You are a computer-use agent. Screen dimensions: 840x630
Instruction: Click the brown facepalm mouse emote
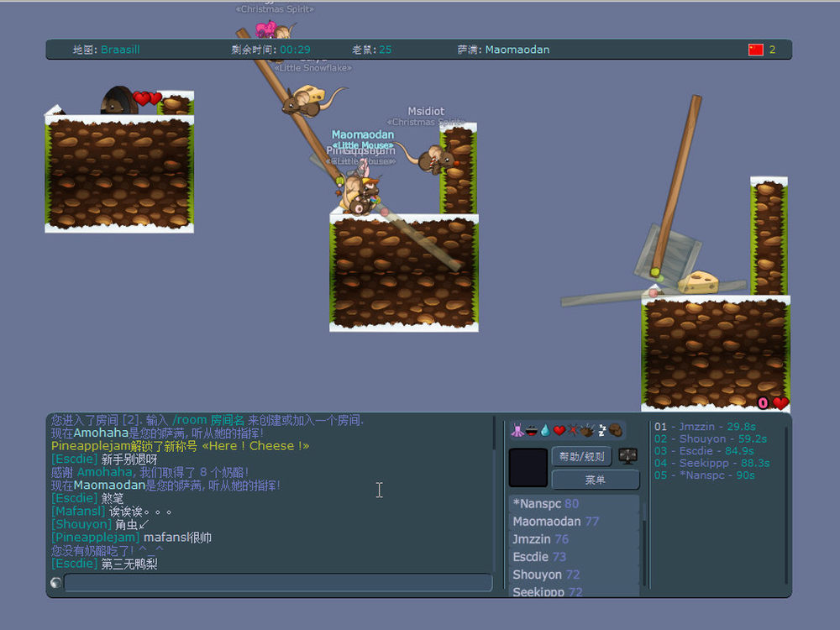click(616, 430)
